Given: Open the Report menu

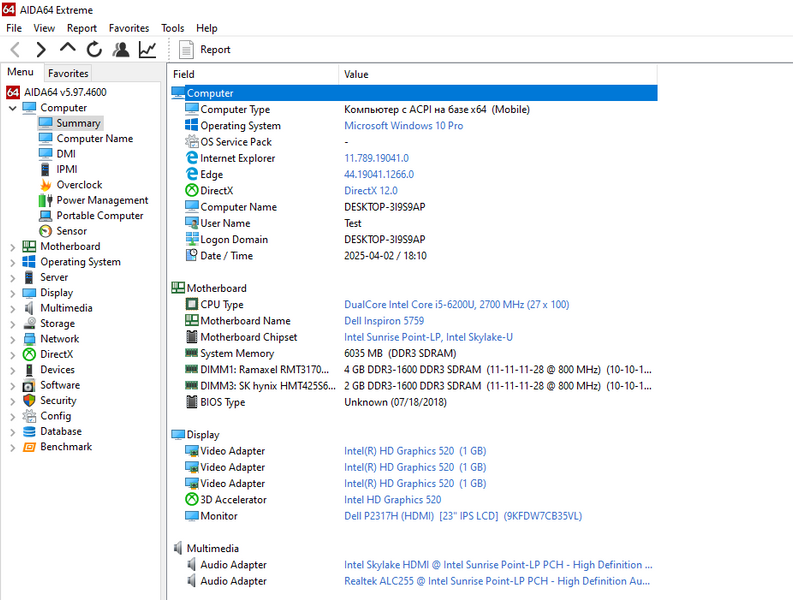Looking at the screenshot, I should 81,28.
